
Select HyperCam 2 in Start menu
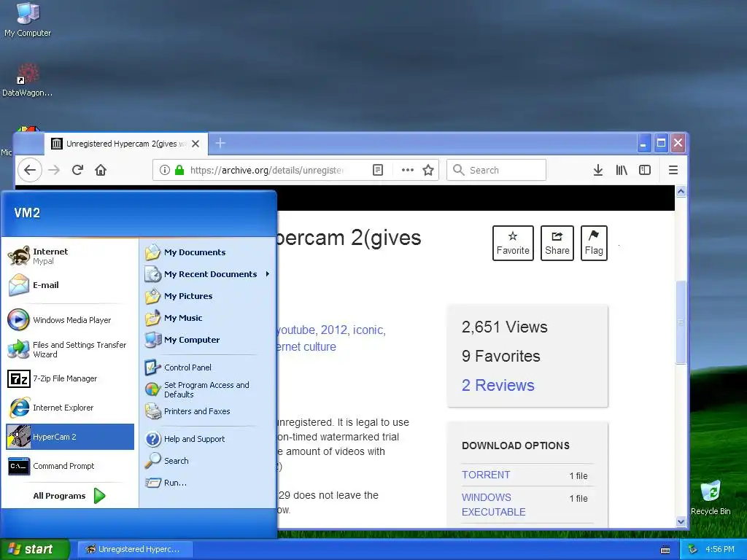coord(70,437)
